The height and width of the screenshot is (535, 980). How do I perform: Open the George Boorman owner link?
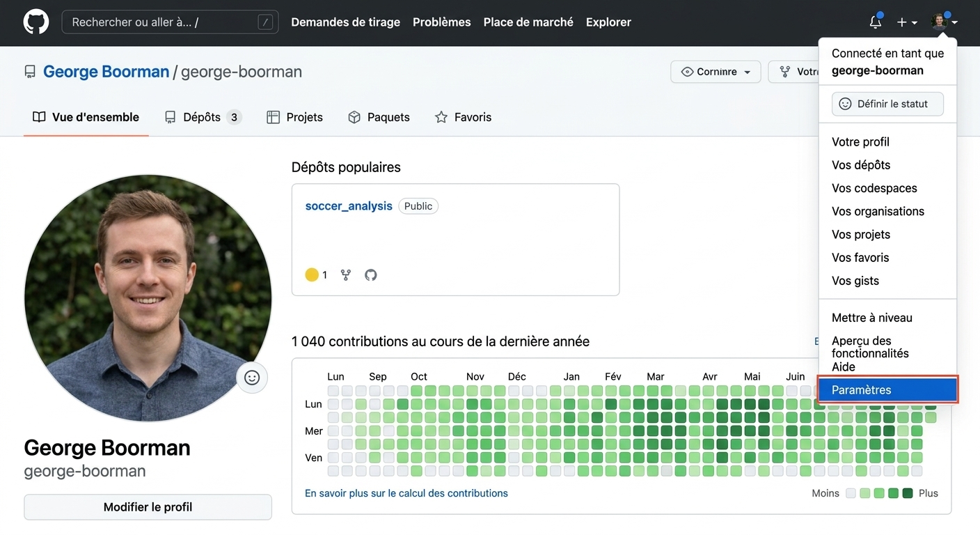pyautogui.click(x=106, y=72)
